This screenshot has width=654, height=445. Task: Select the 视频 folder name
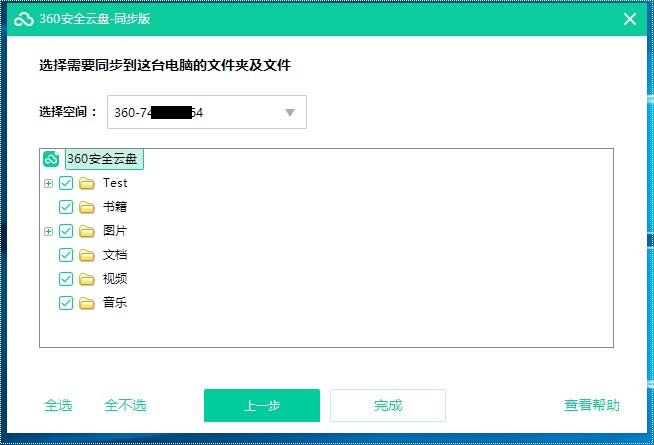115,279
